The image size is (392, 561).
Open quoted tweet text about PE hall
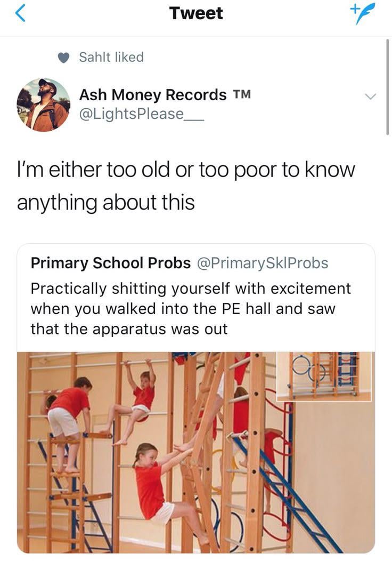coord(191,309)
